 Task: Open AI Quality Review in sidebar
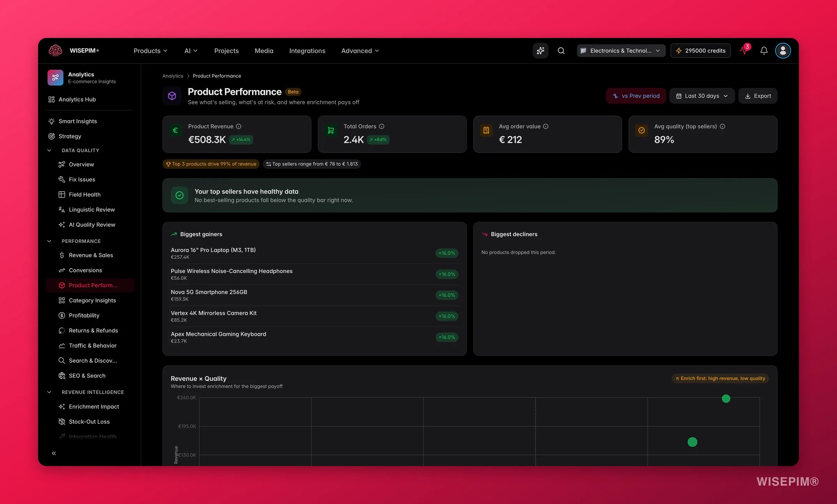pos(90,225)
